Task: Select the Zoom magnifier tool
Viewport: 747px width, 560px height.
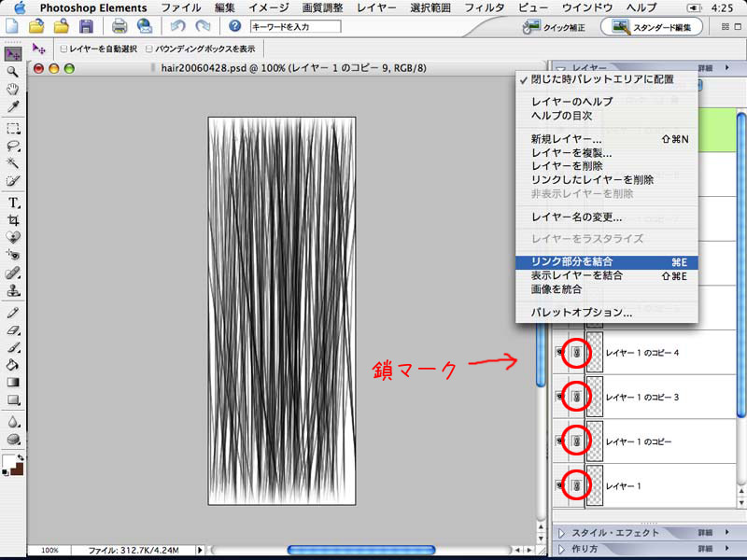Action: pyautogui.click(x=13, y=71)
